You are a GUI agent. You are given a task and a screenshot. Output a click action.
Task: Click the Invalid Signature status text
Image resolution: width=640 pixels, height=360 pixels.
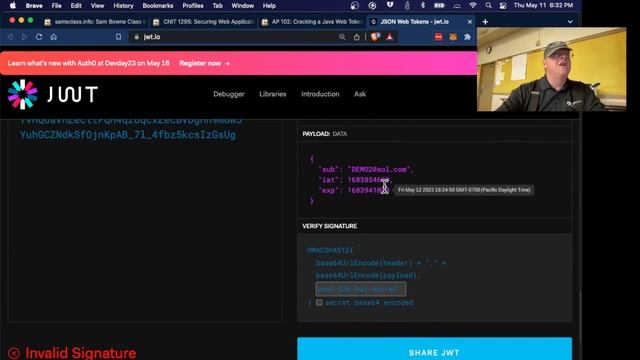tap(81, 353)
